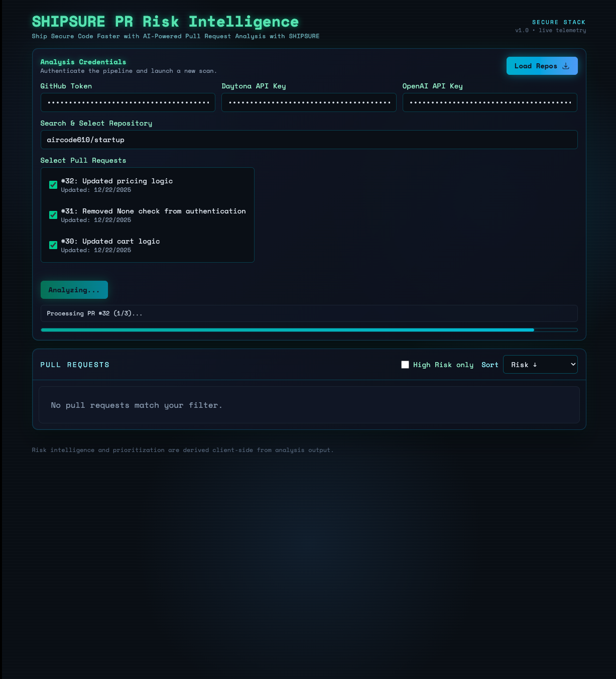Click the High Risk only label text

(443, 365)
